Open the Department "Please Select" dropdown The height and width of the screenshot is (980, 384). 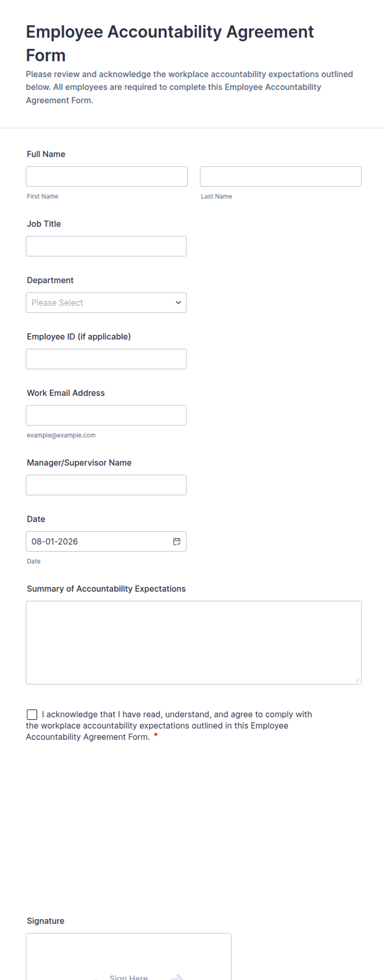(106, 303)
